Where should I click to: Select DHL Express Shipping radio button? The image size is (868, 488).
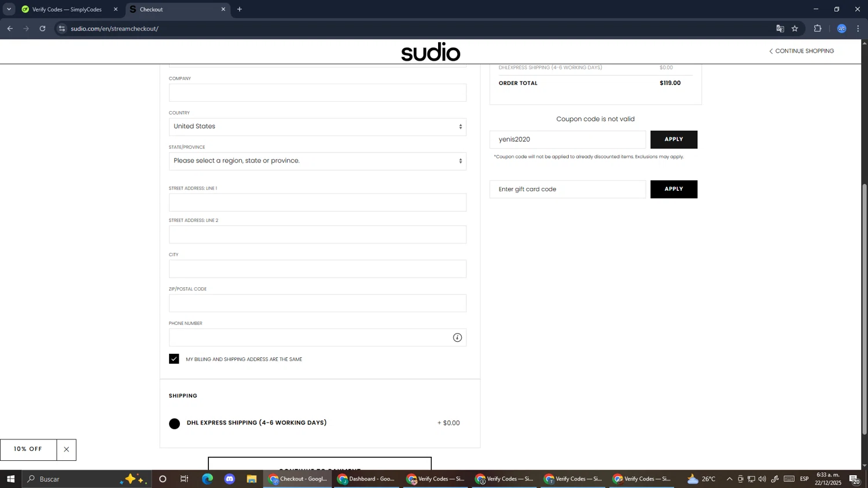175,424
